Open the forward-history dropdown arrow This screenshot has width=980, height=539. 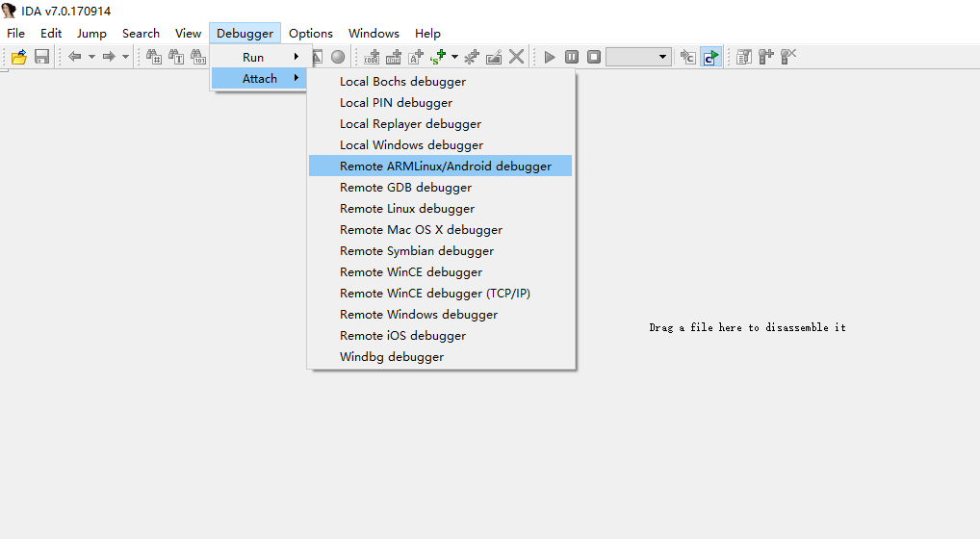click(x=125, y=57)
